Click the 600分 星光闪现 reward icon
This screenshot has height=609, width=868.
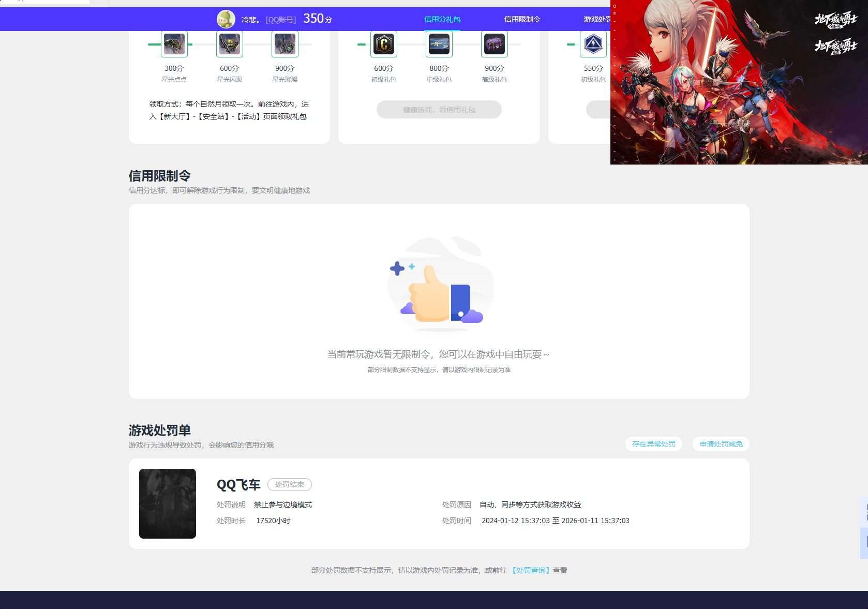click(x=230, y=44)
